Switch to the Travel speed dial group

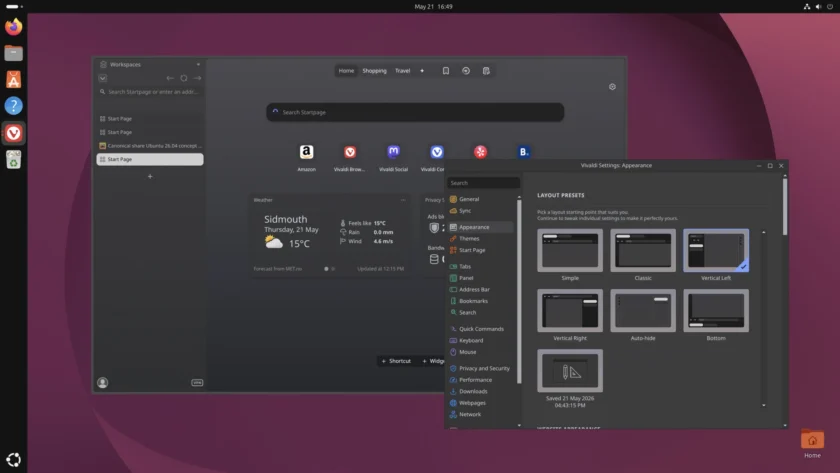pyautogui.click(x=402, y=71)
